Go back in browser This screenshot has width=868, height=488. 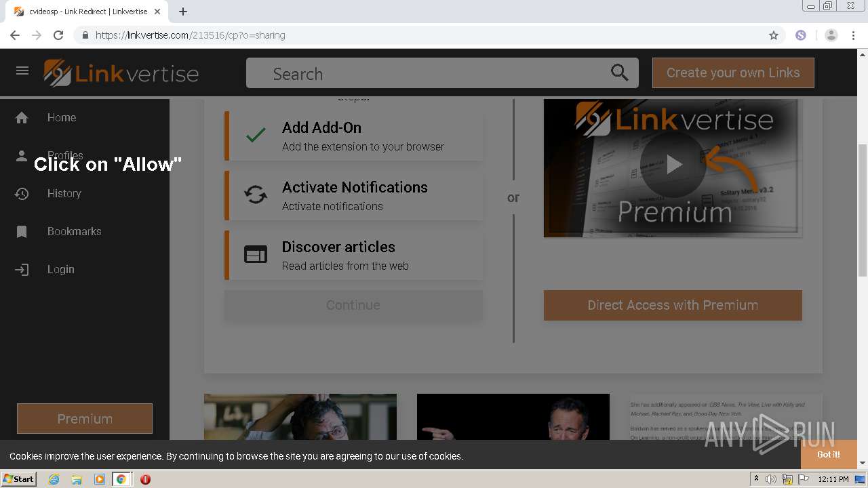point(15,35)
